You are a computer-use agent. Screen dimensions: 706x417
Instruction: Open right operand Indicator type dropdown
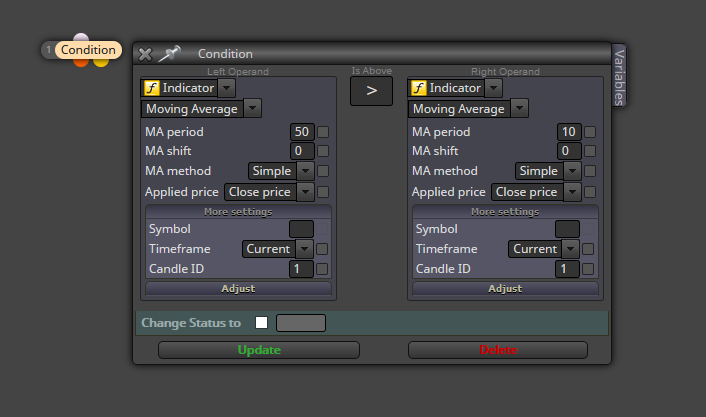[493, 88]
